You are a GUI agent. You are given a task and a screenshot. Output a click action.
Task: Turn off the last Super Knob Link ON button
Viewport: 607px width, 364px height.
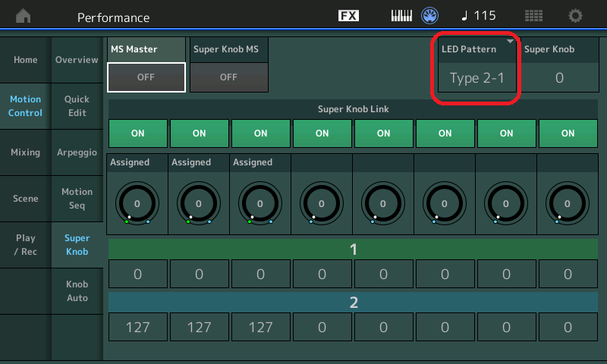568,133
